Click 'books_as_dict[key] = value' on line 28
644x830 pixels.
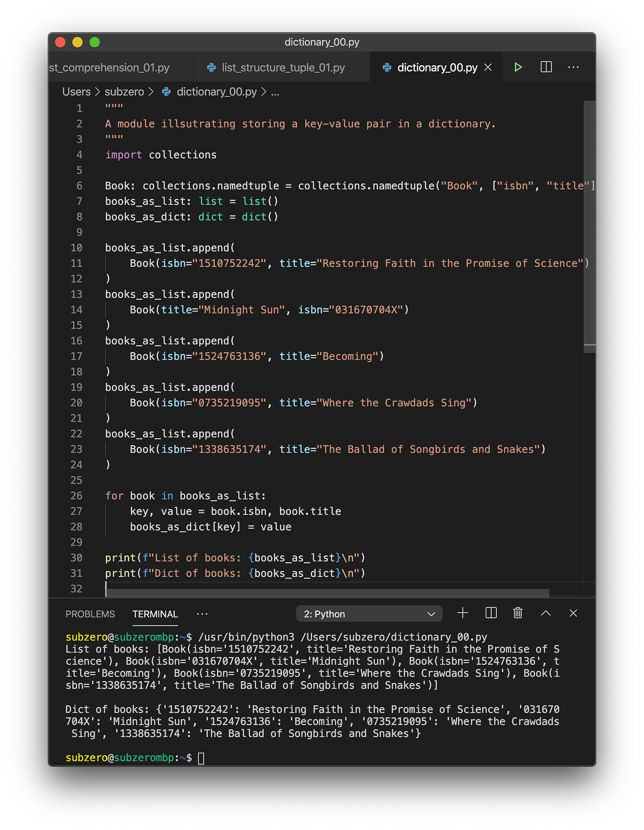click(211, 527)
